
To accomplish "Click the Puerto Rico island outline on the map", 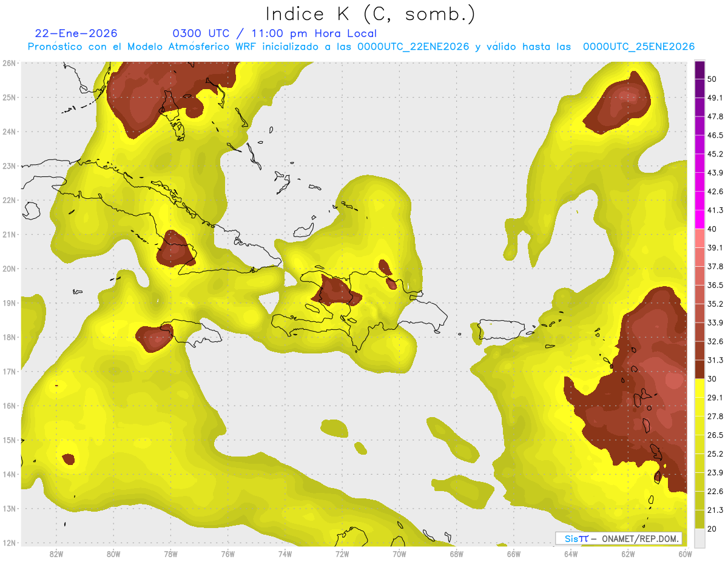I will click(501, 329).
